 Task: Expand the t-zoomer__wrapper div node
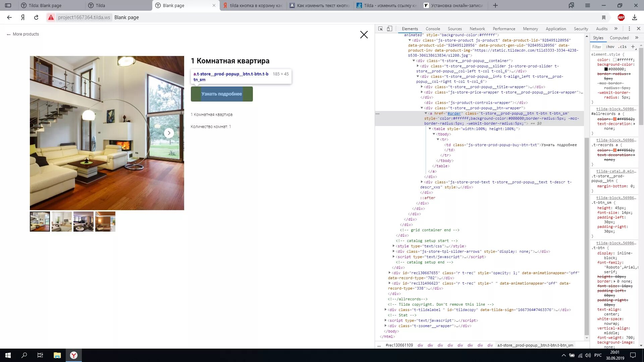point(385,326)
